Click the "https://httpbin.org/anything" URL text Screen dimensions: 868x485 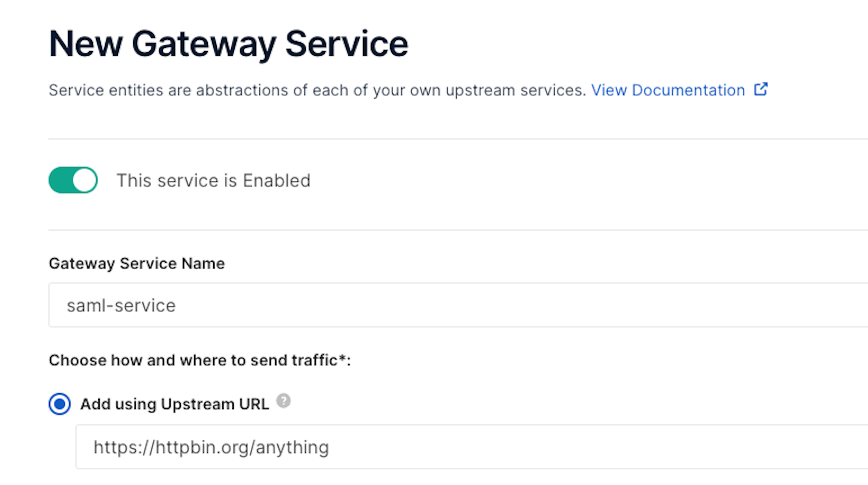coord(211,447)
